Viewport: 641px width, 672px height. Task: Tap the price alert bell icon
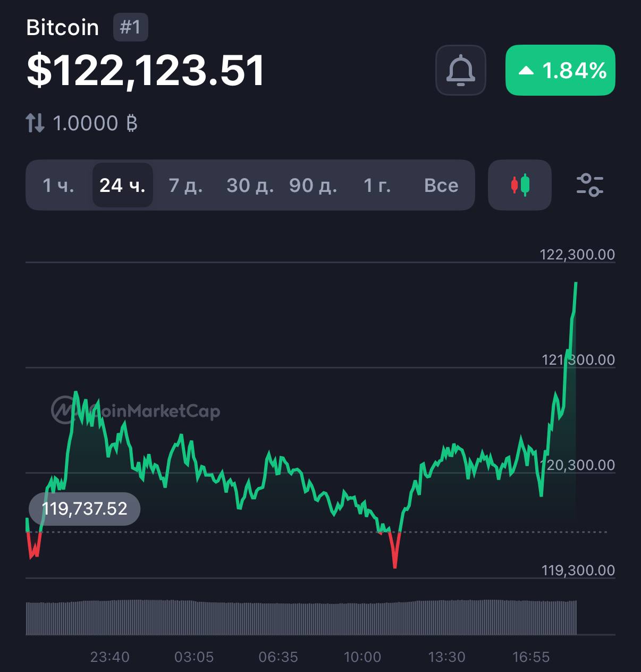460,70
